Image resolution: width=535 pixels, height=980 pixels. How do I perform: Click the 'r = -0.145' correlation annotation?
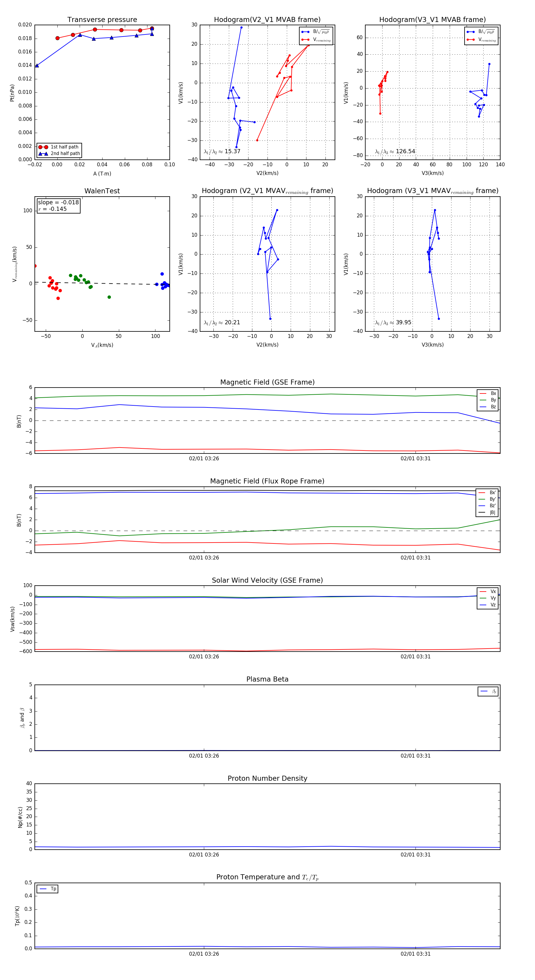click(53, 209)
